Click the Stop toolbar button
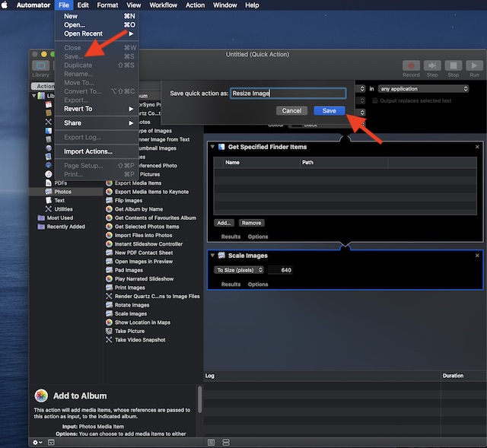 click(x=454, y=66)
